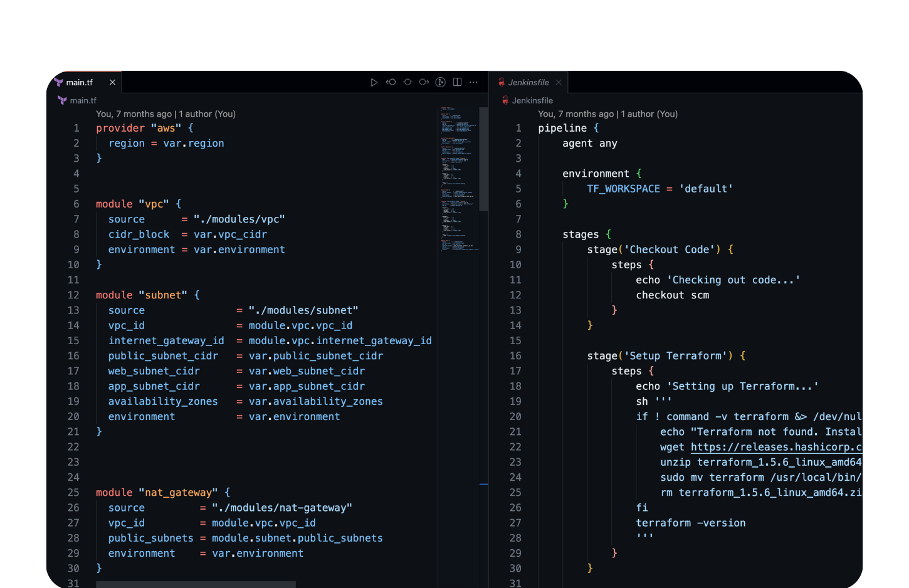Go to previous change with left-arrow icon
Image resolution: width=909 pixels, height=588 pixels.
391,82
